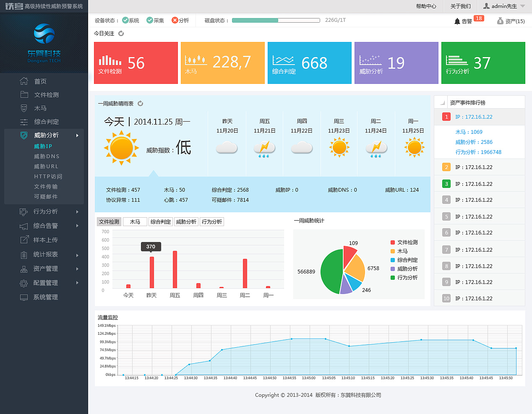Click the green 行为分析 legend swatch
The width and height of the screenshot is (532, 414).
393,278
